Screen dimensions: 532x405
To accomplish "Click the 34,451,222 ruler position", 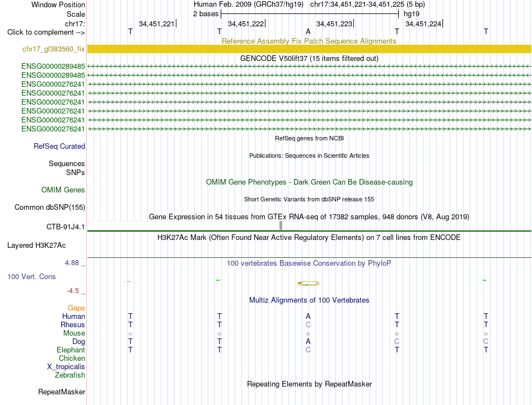I will click(246, 23).
